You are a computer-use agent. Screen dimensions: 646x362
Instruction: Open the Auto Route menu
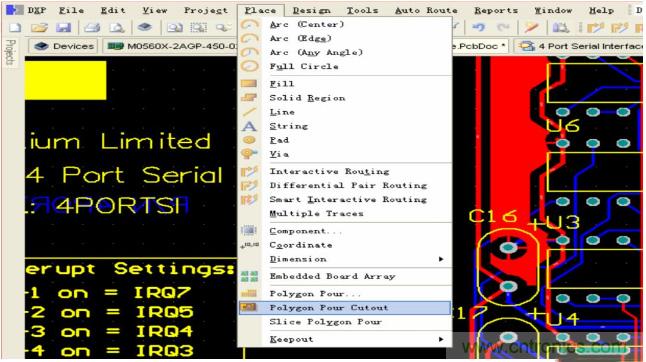(x=426, y=10)
